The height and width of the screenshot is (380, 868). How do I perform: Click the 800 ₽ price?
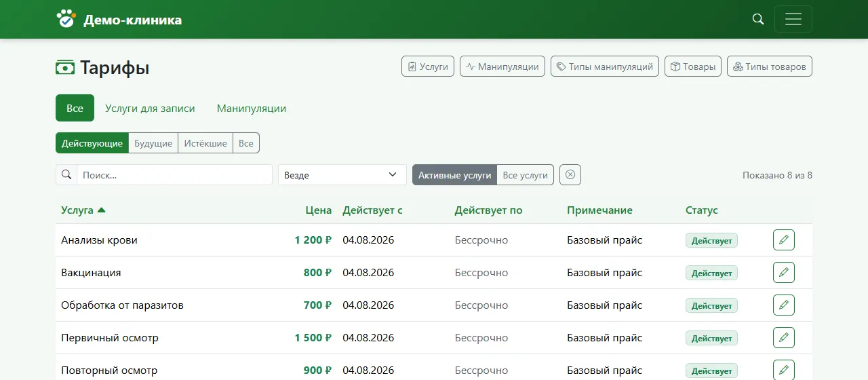click(317, 273)
